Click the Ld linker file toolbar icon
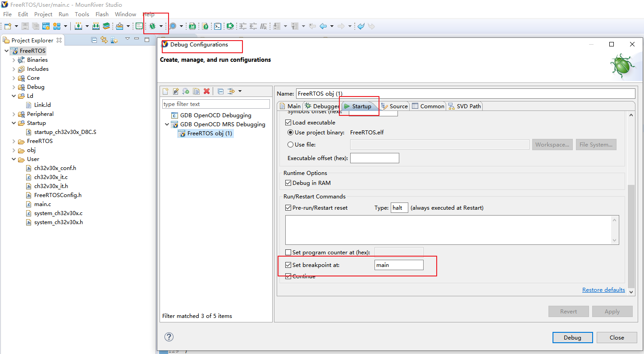The image size is (644, 354). (192, 26)
